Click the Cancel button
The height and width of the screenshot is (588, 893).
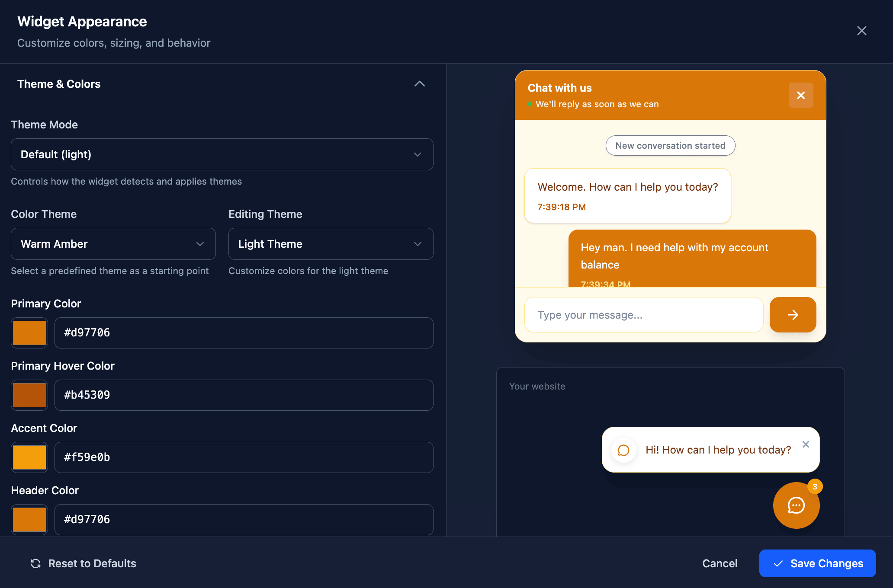click(720, 563)
